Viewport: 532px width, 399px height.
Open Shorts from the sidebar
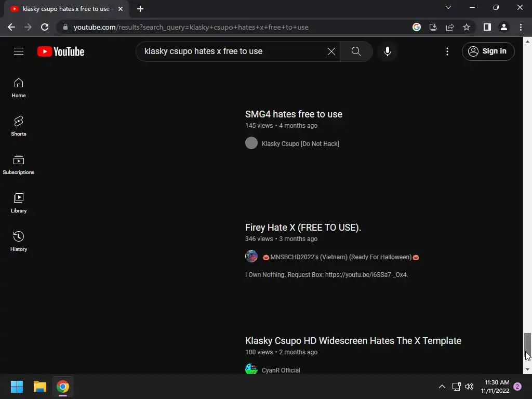pos(19,126)
